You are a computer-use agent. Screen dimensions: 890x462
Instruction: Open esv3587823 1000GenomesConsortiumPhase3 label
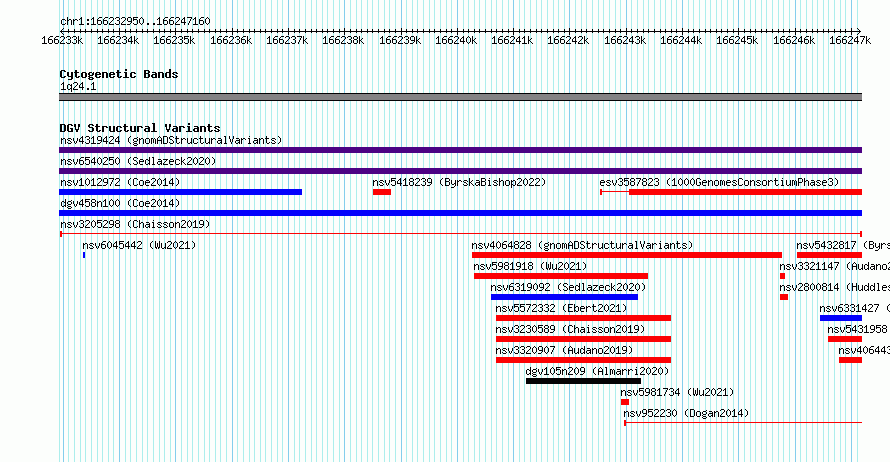[x=719, y=182]
